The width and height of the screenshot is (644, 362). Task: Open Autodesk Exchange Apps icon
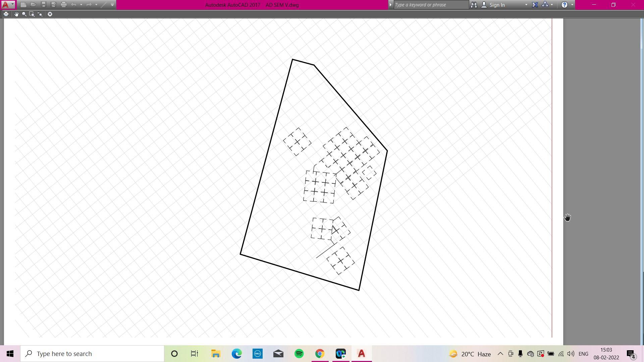(x=535, y=5)
